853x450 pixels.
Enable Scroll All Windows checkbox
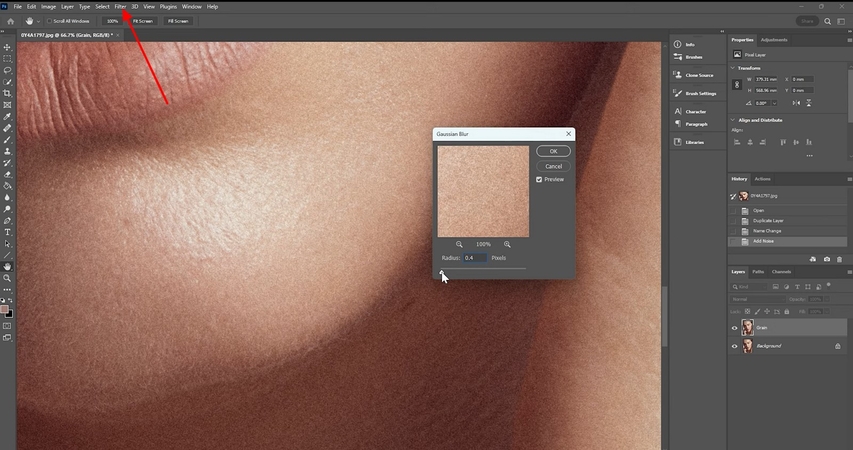(50, 21)
